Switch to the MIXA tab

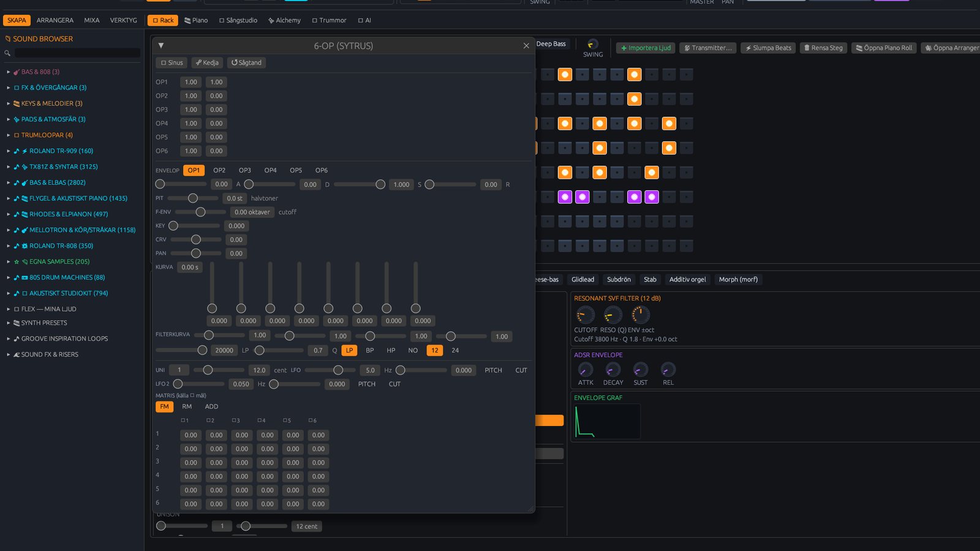(x=92, y=20)
